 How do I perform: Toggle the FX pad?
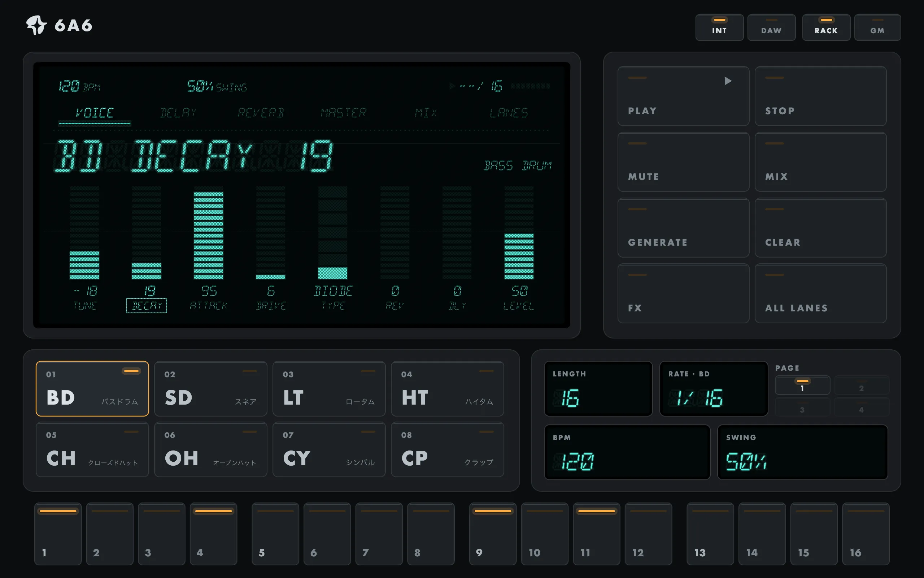pos(683,293)
